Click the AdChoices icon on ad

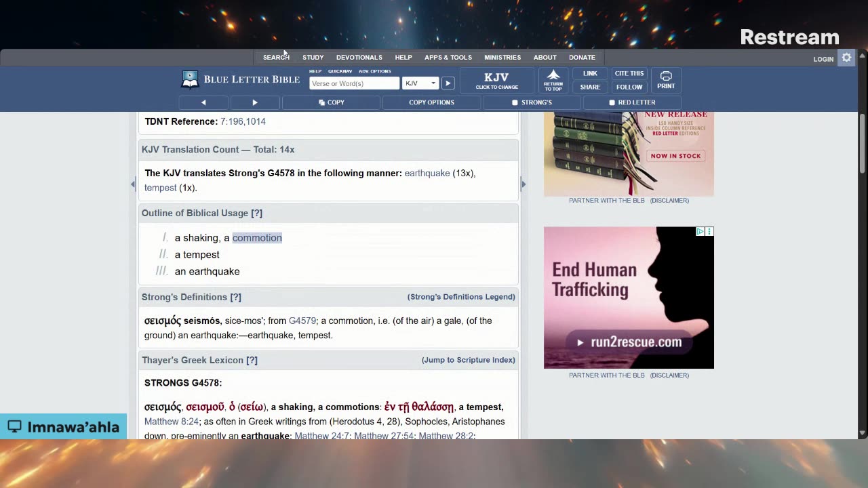pyautogui.click(x=700, y=232)
